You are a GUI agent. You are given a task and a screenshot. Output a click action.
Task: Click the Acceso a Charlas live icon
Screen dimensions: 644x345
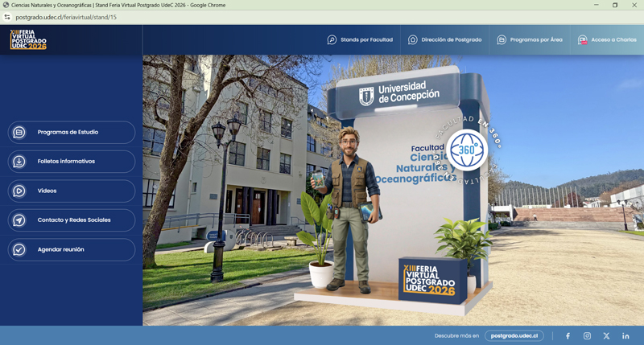(582, 39)
